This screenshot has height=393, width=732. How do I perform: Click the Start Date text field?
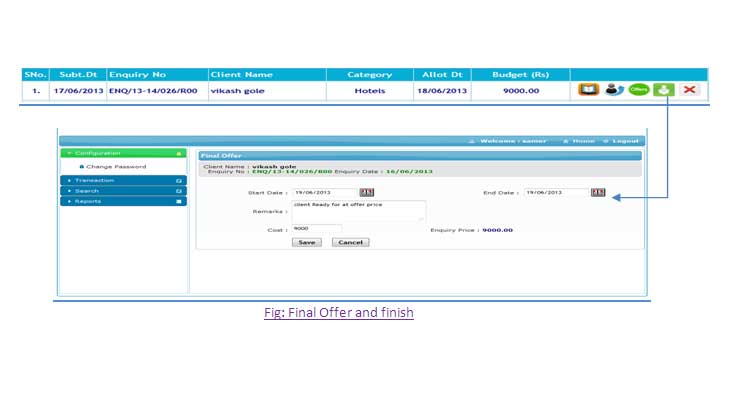coord(324,192)
